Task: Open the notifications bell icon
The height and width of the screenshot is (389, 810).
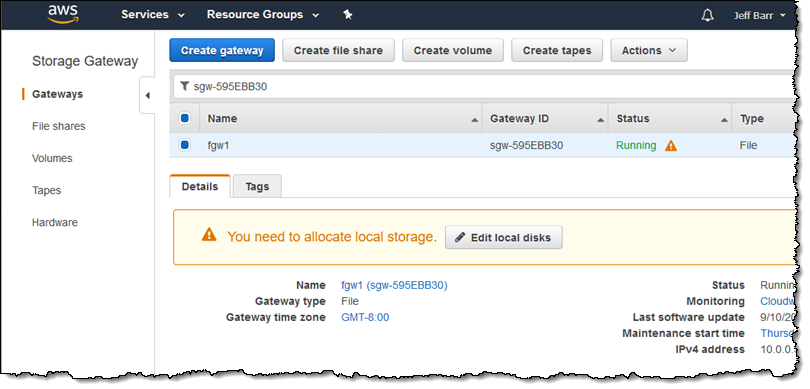Action: tap(707, 15)
